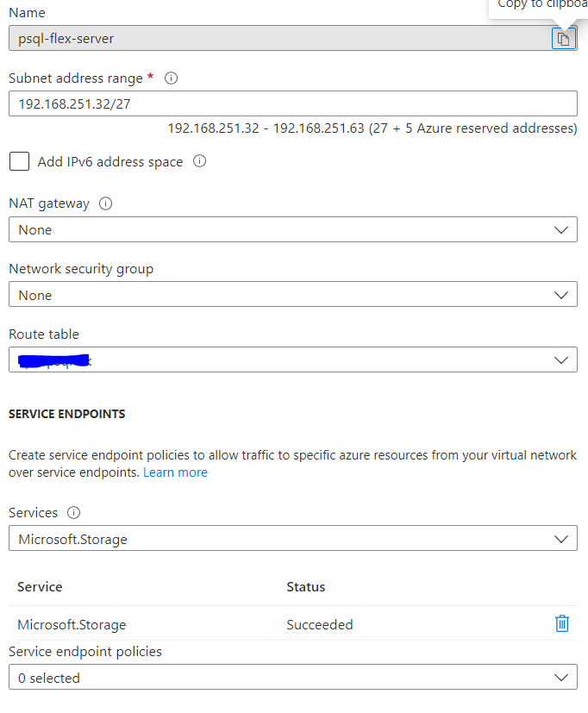Delete the Microsoft.Storage service endpoint

click(x=562, y=623)
